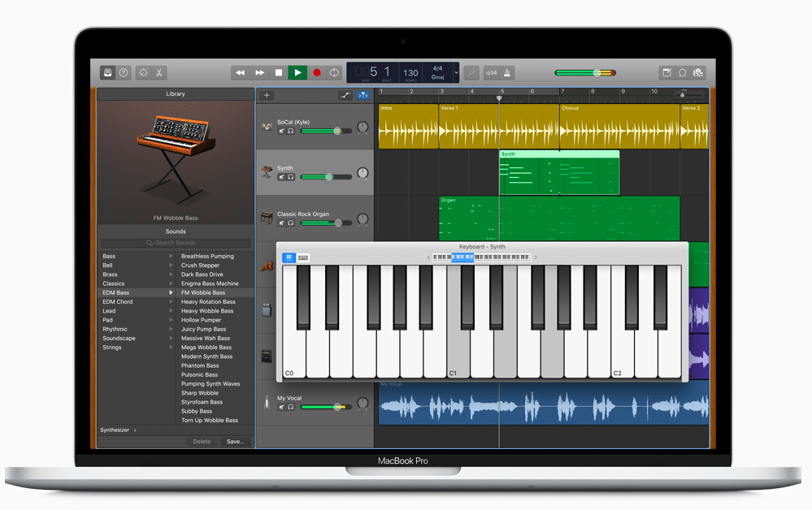The height and width of the screenshot is (510, 812).
Task: Switch to piano keyboard view icon
Action: [x=289, y=257]
